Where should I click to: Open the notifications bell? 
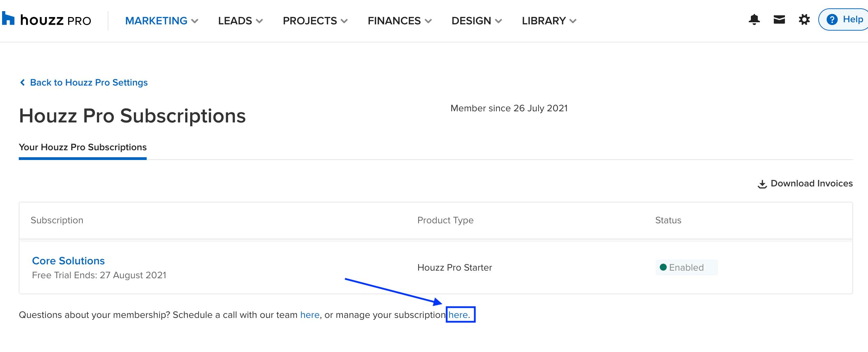754,20
